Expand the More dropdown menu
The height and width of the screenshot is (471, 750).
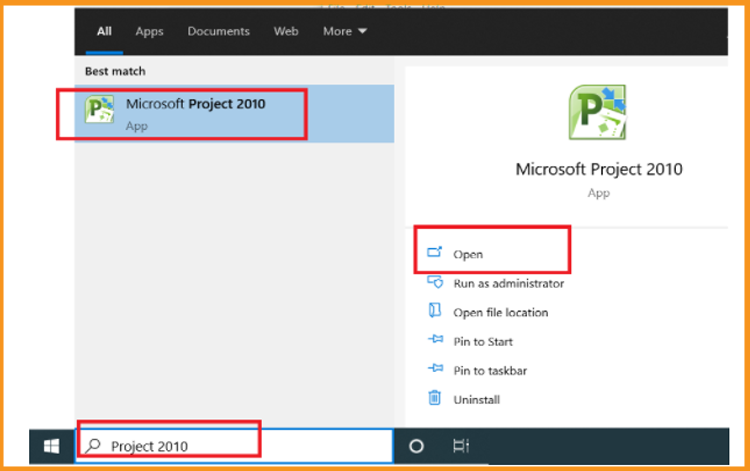click(345, 32)
